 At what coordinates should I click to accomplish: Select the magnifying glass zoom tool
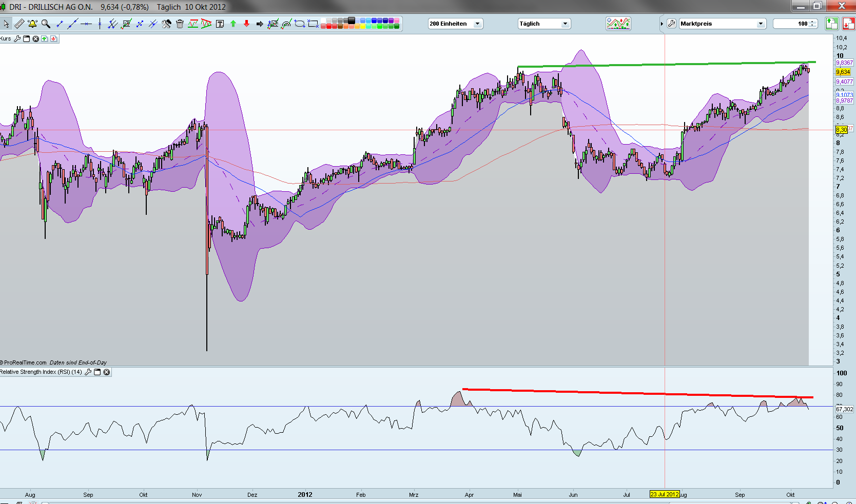(x=46, y=24)
